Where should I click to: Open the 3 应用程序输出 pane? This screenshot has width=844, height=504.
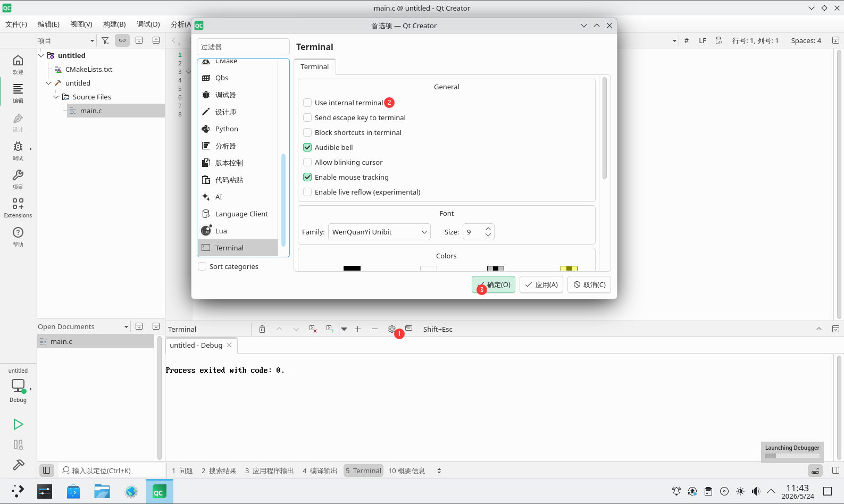(x=269, y=471)
